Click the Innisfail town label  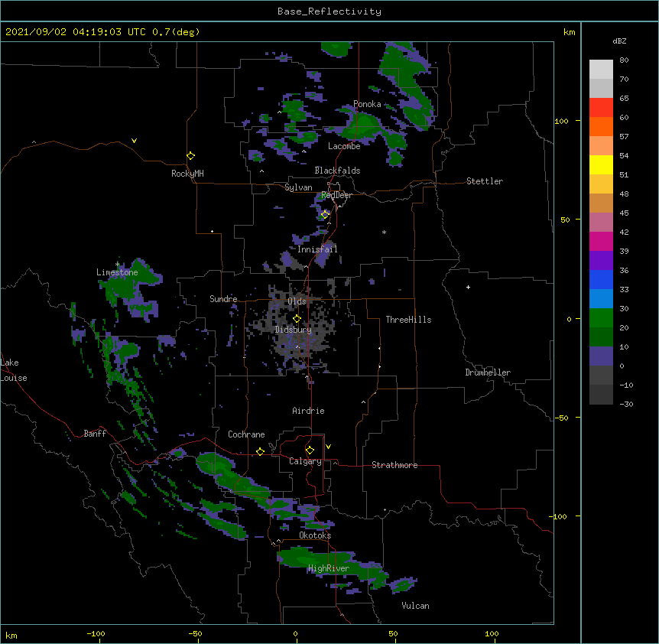[x=317, y=249]
